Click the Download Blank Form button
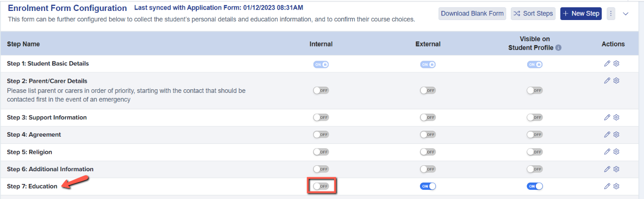Viewport: 644px width, 199px height. [472, 14]
